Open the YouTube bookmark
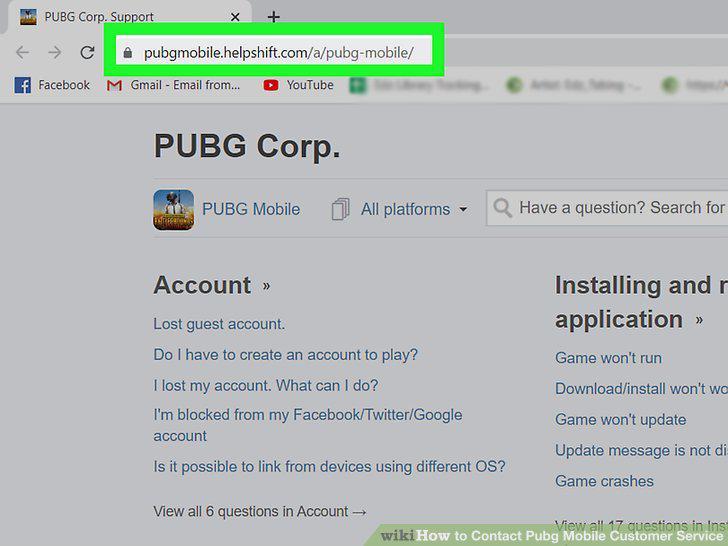This screenshot has width=728, height=546. pos(298,85)
